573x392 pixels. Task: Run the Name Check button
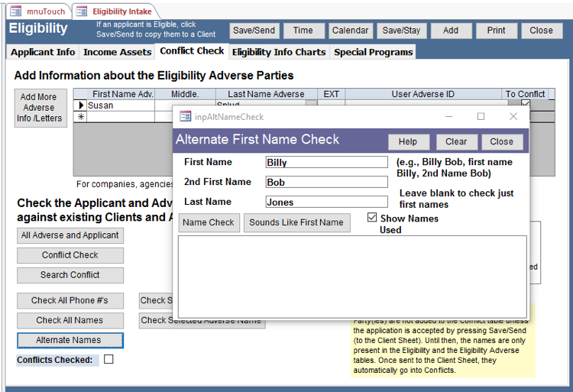(209, 222)
